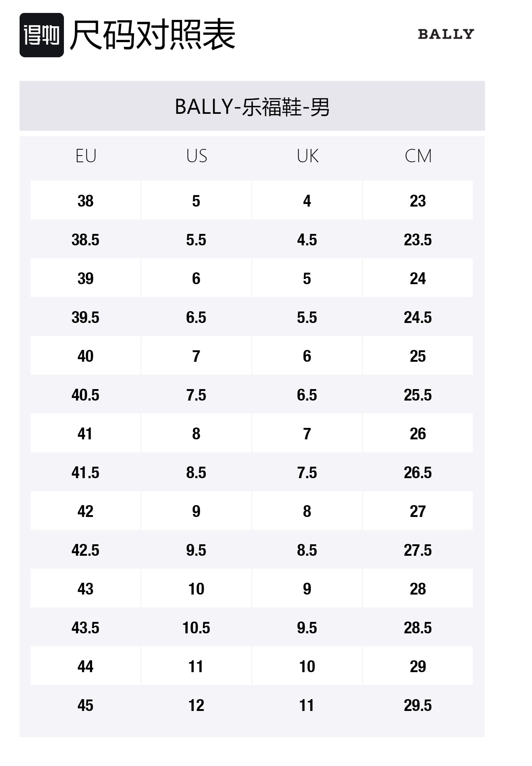Click the EU size 41 cell
Viewport: 532px width, 766px height.
85,434
